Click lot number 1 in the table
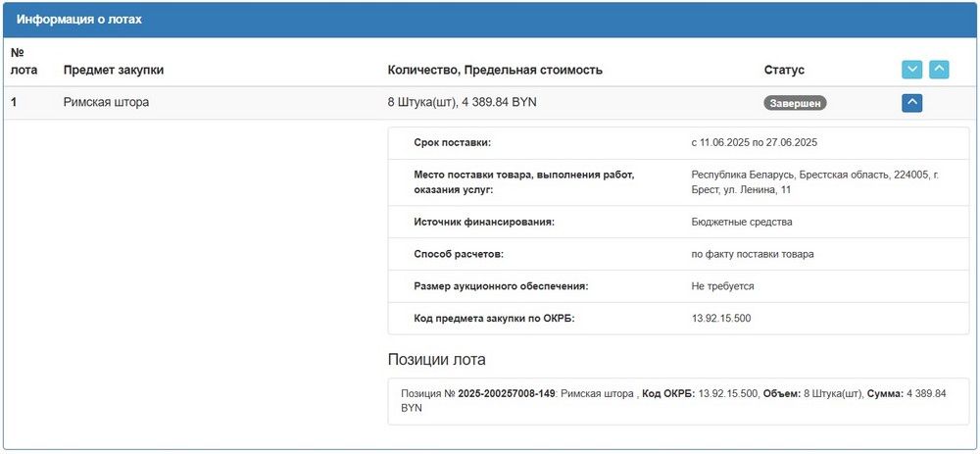The width and height of the screenshot is (980, 454). point(14,102)
